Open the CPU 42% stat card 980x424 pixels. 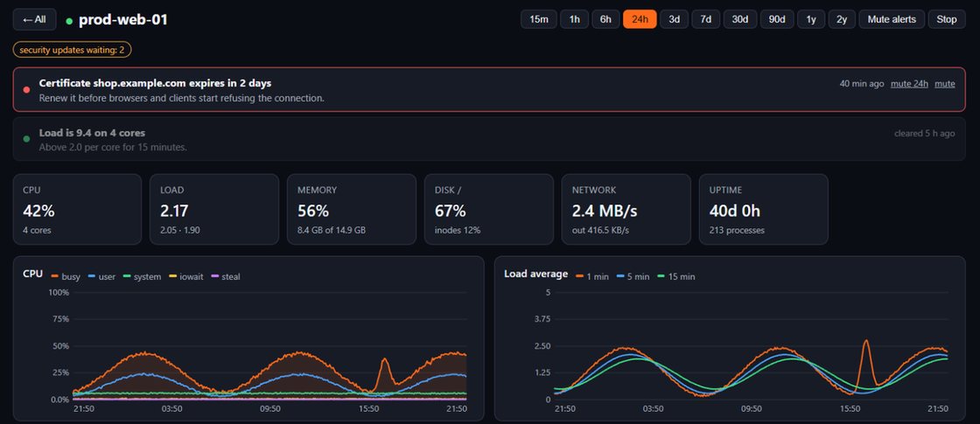(78, 209)
